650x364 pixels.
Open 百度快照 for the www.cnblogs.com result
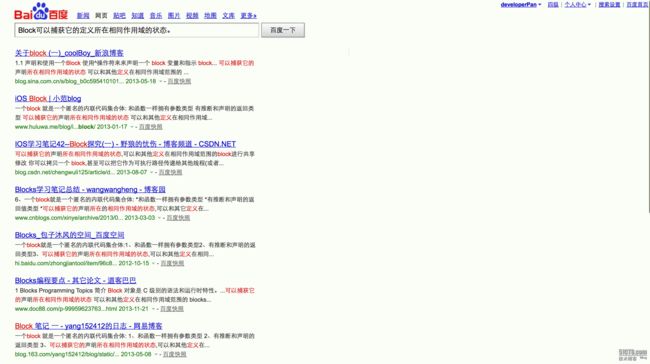tap(178, 218)
